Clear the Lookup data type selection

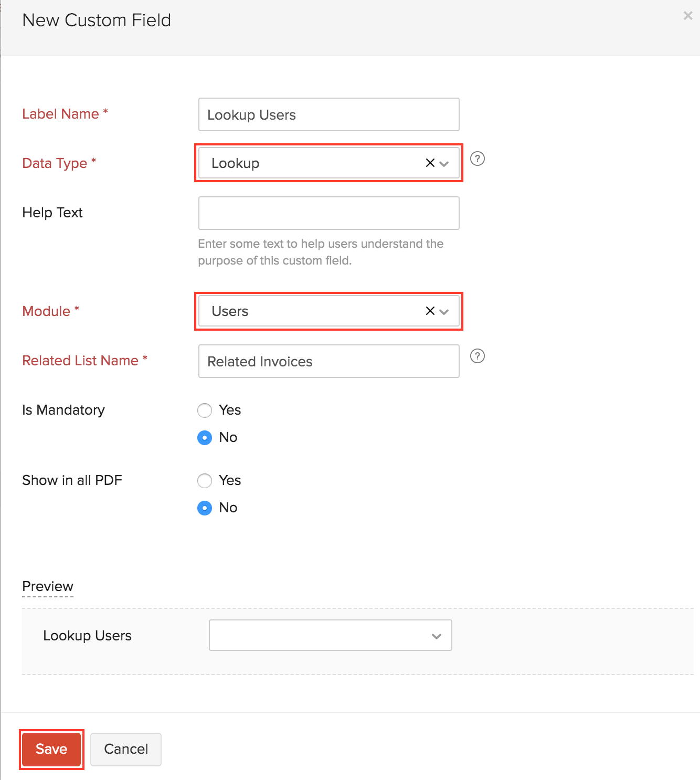point(430,163)
